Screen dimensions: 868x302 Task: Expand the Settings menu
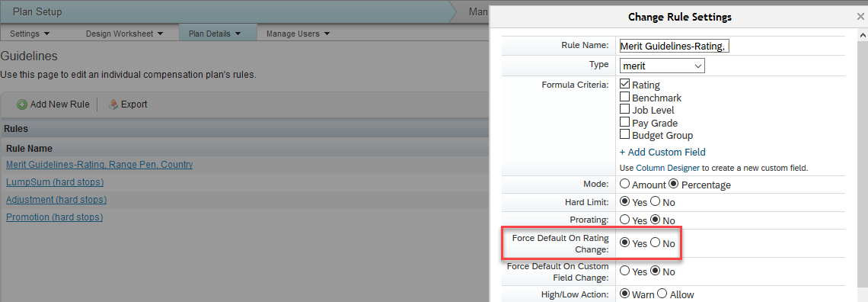[x=30, y=34]
